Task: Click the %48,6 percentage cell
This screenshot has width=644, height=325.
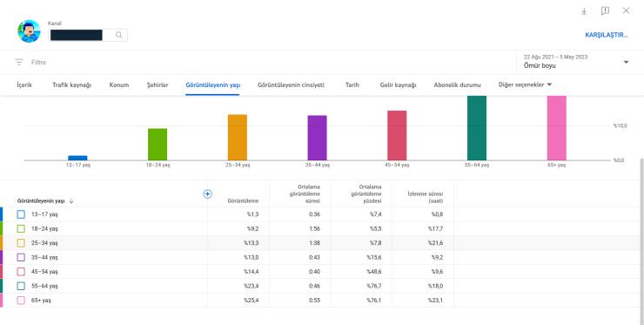Action: click(x=374, y=272)
